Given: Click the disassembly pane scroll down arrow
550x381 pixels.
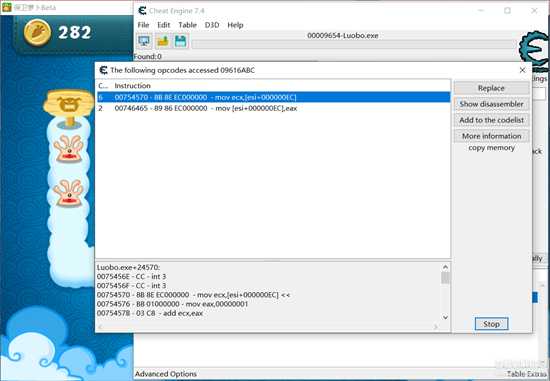Looking at the screenshot, I should coord(445,317).
